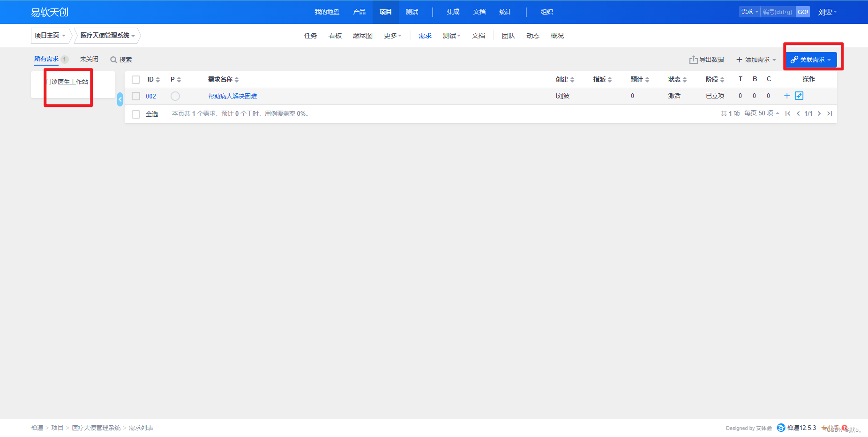Click the 禅道 logo icon in the footer
Viewport: 868px width, 437px height.
(781, 428)
